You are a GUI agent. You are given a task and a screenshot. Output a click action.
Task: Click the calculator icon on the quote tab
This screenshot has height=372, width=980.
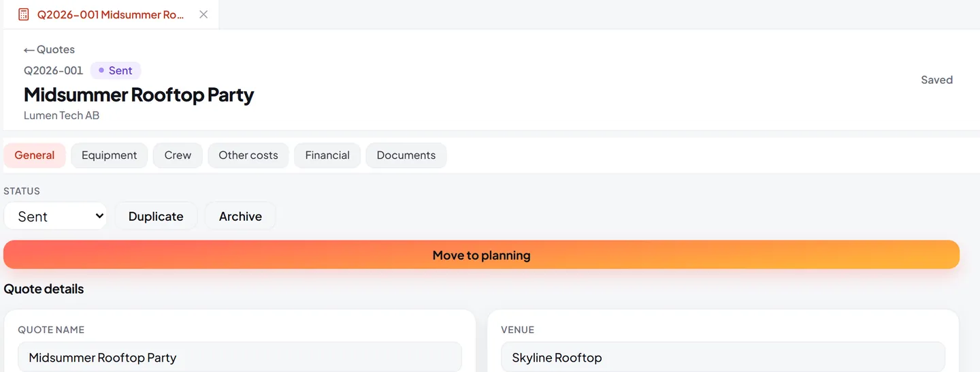coord(24,14)
